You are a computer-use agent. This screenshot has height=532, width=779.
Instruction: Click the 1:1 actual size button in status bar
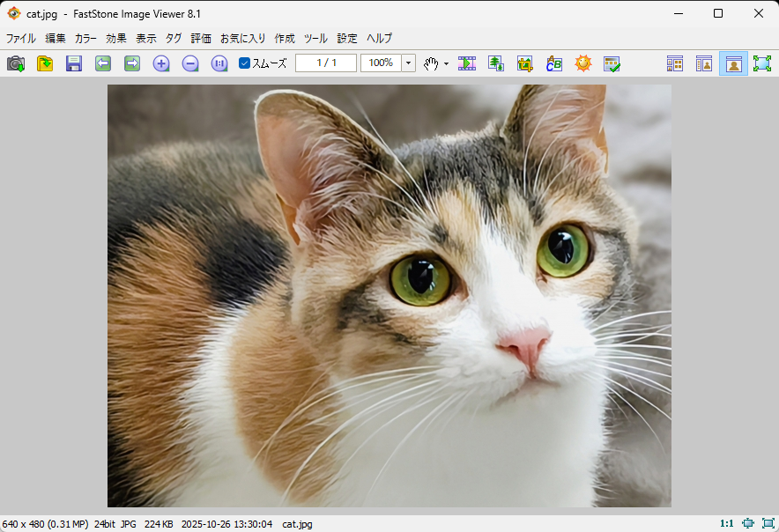[726, 523]
